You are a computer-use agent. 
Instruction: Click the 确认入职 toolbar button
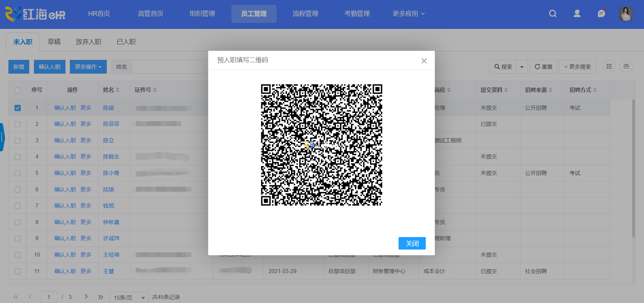[x=50, y=67]
